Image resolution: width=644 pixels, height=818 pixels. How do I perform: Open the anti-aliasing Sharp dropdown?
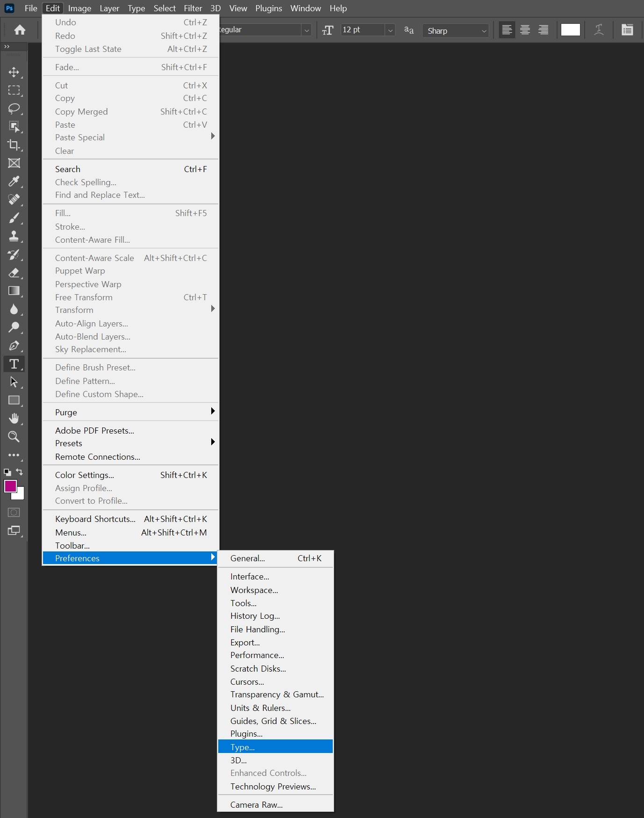(456, 30)
